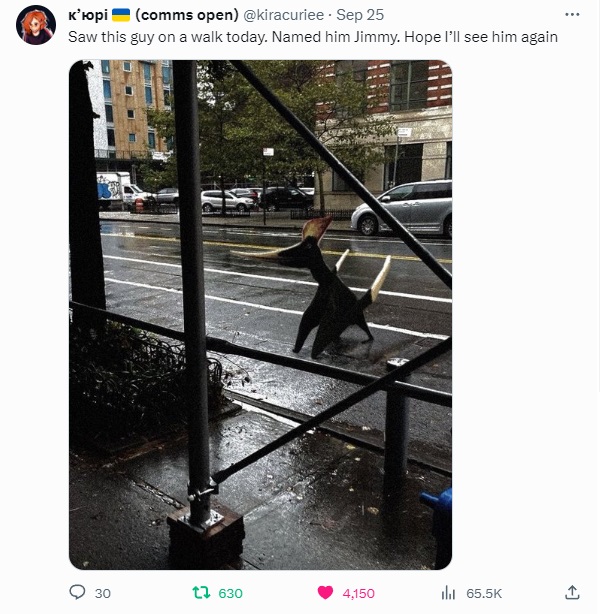This screenshot has height=614, width=601.
Task: Visit the @kiracuriee handle link
Action: [x=283, y=15]
